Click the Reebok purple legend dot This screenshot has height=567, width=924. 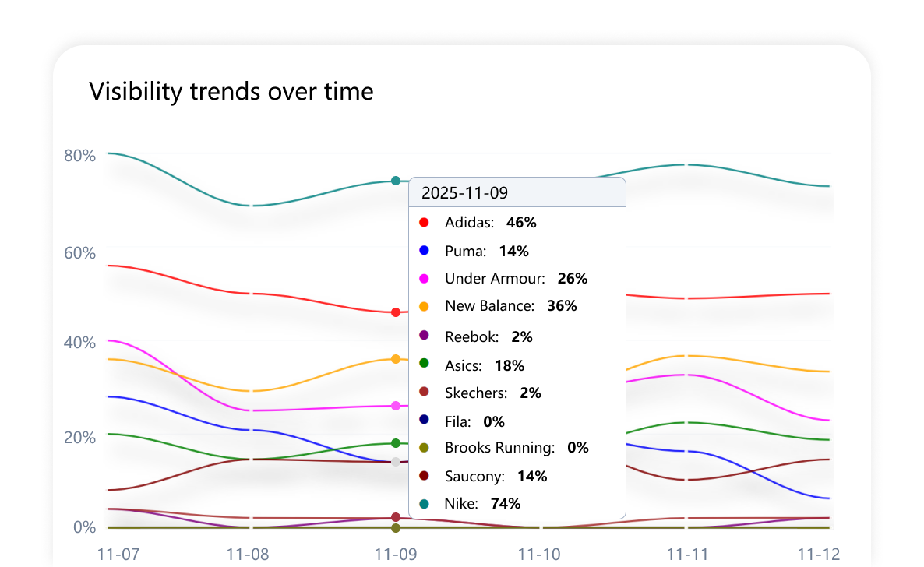pyautogui.click(x=425, y=336)
